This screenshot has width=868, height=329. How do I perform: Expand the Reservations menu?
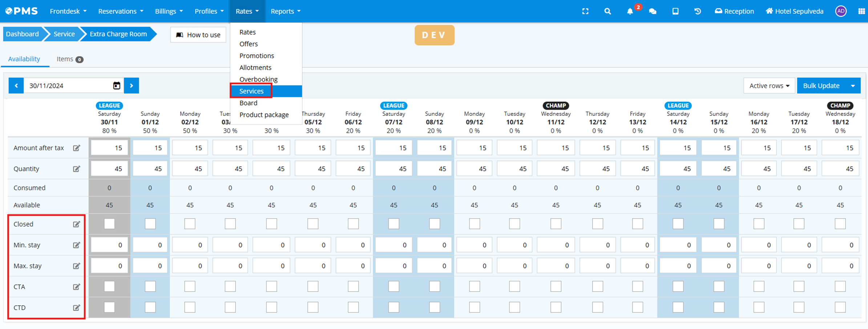121,11
